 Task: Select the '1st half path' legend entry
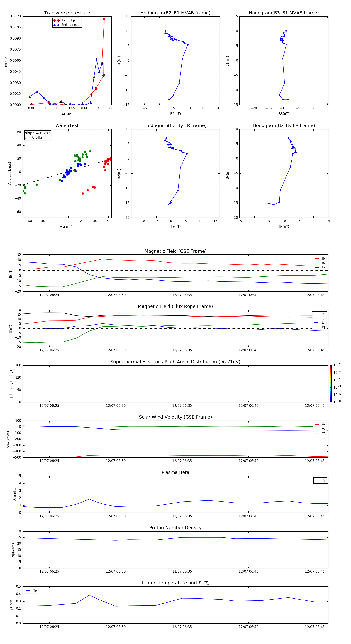pyautogui.click(x=67, y=20)
